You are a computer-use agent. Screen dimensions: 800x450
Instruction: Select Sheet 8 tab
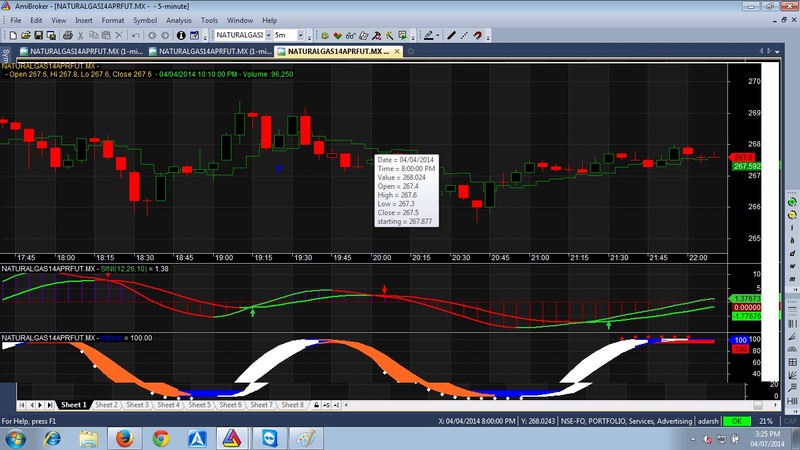pyautogui.click(x=292, y=405)
